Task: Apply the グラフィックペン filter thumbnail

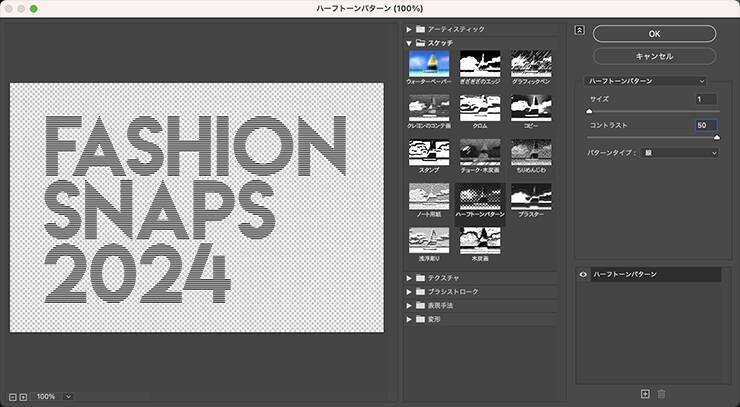Action: 531,66
